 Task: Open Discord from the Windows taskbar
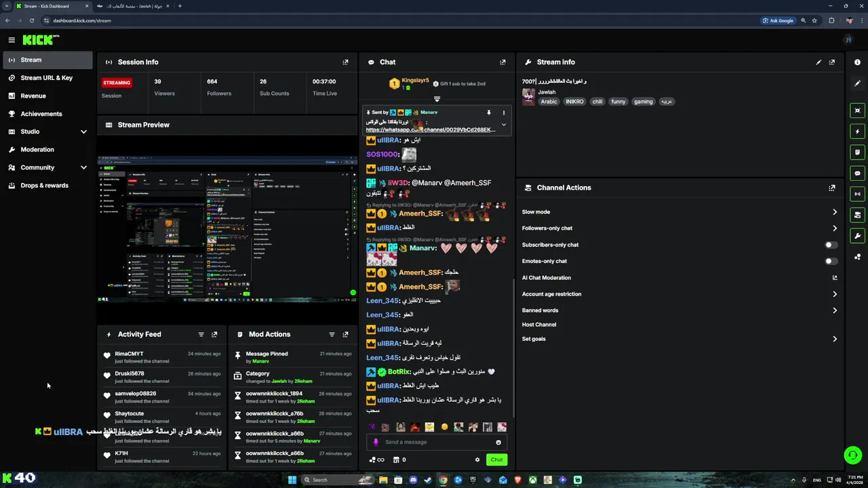(x=413, y=480)
